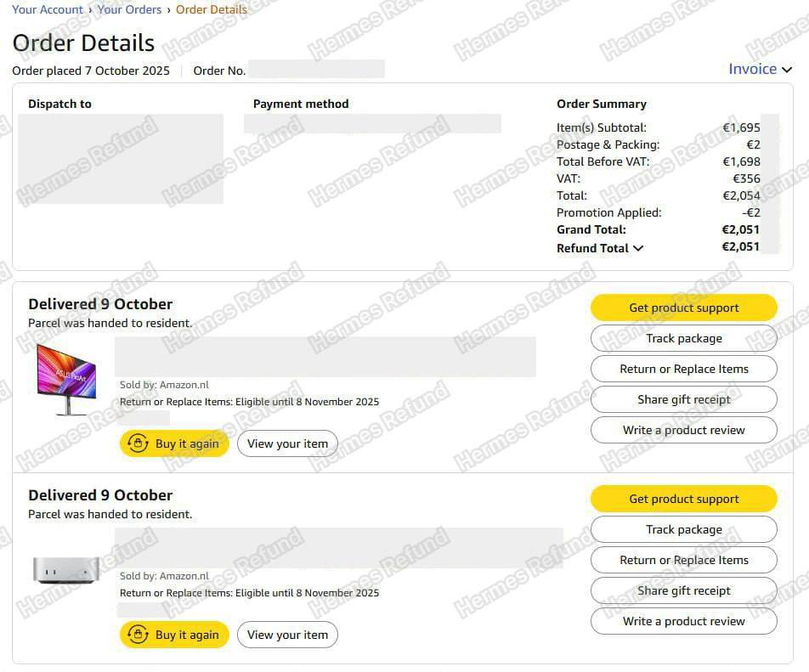The image size is (809, 672).
Task: Share gift receipt for the monitor
Action: point(683,399)
